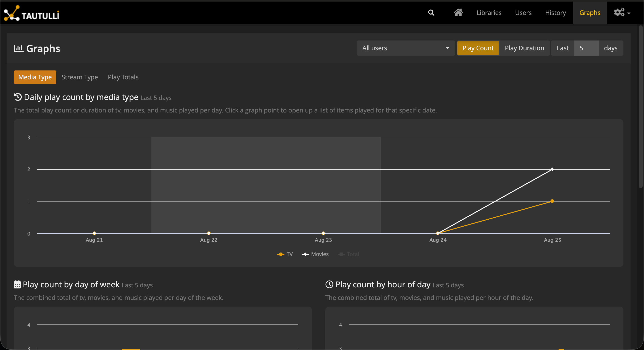Click the Graphs heading bar-chart icon
Image resolution: width=644 pixels, height=350 pixels.
point(19,48)
